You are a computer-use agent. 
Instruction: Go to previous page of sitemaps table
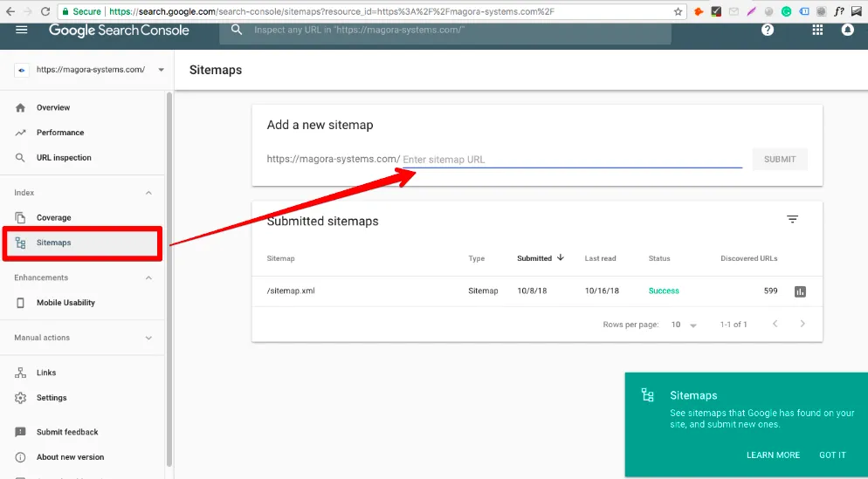click(x=775, y=324)
